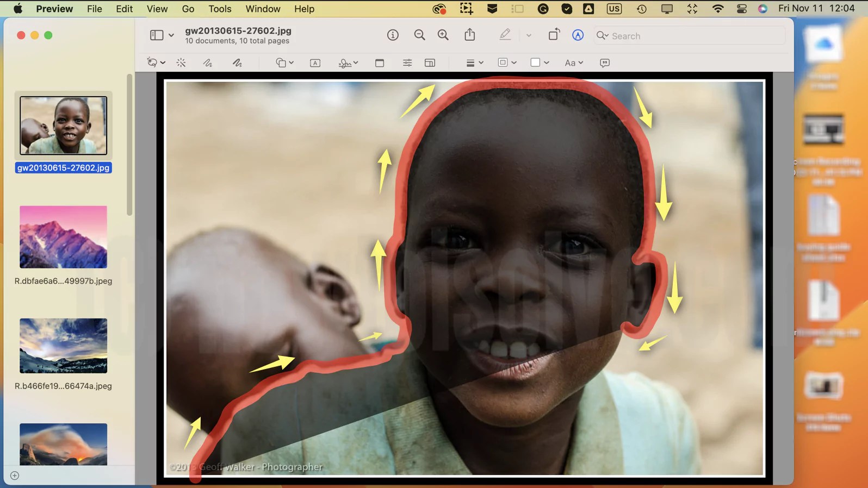Viewport: 868px width, 488px height.
Task: Open the Go menu
Action: (188, 9)
